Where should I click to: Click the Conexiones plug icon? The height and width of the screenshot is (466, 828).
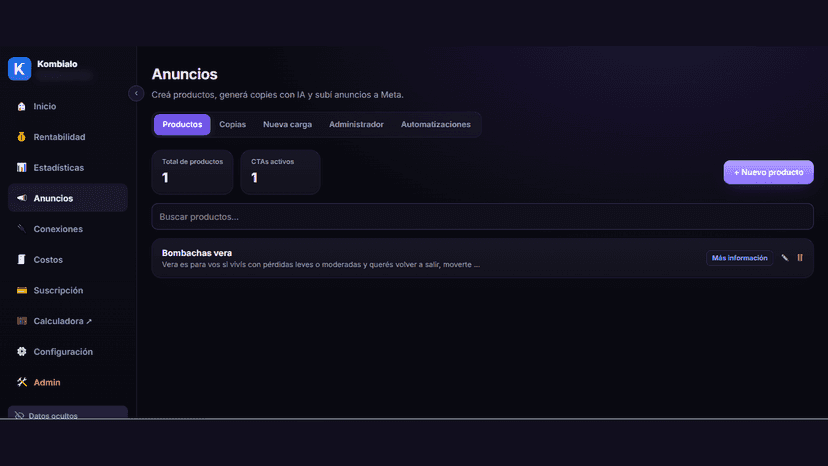pyautogui.click(x=21, y=229)
